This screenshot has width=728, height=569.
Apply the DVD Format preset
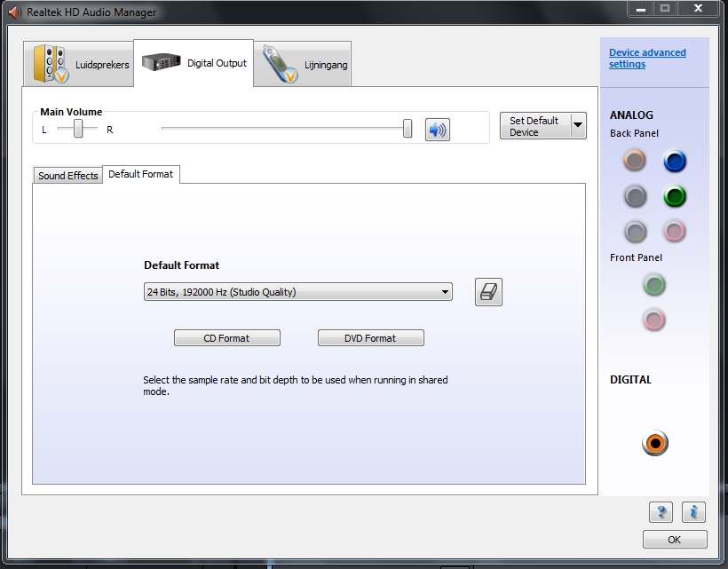tap(370, 338)
